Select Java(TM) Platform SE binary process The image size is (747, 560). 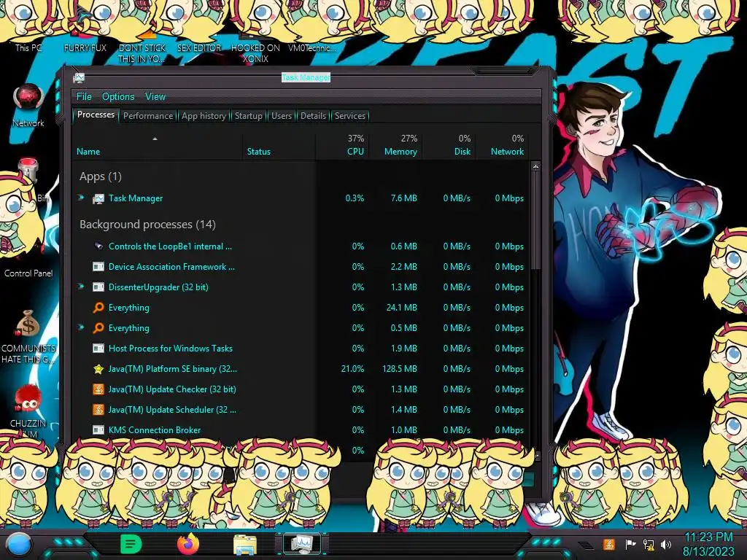(x=172, y=368)
